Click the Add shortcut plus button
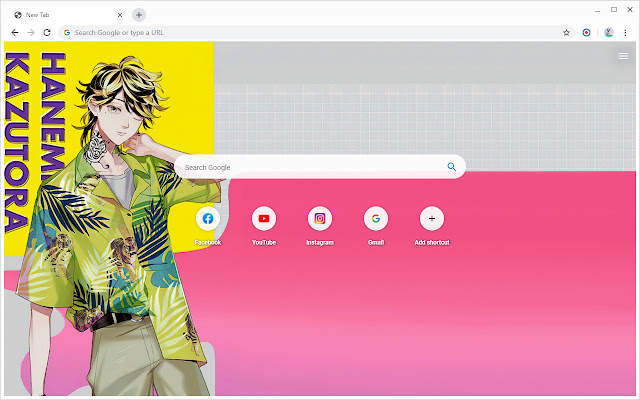The height and width of the screenshot is (400, 640). (x=432, y=218)
